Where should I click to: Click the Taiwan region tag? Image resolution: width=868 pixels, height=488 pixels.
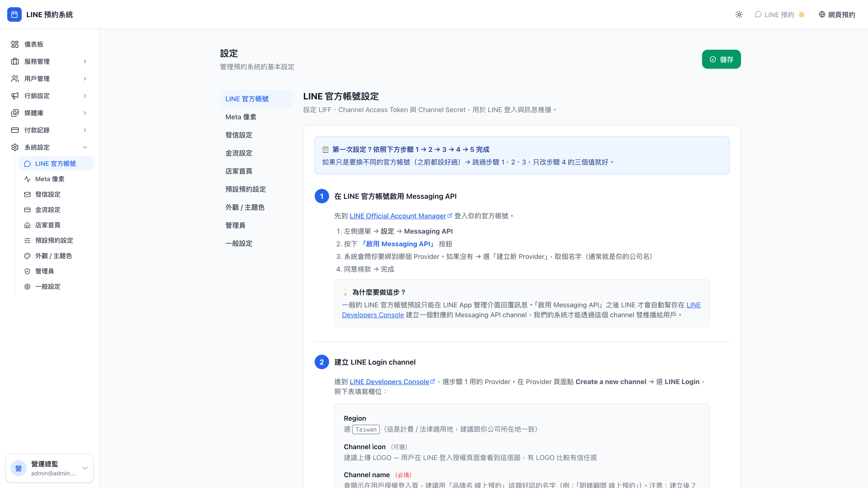pos(366,429)
